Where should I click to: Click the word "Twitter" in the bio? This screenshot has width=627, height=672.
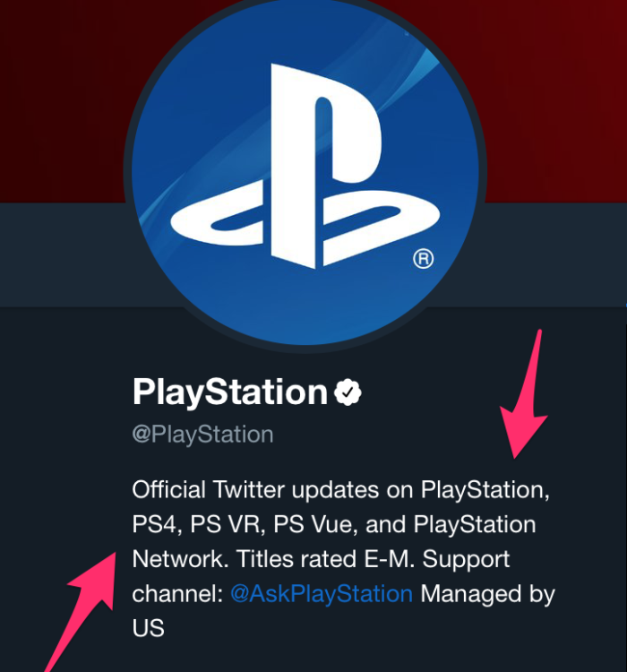(249, 490)
